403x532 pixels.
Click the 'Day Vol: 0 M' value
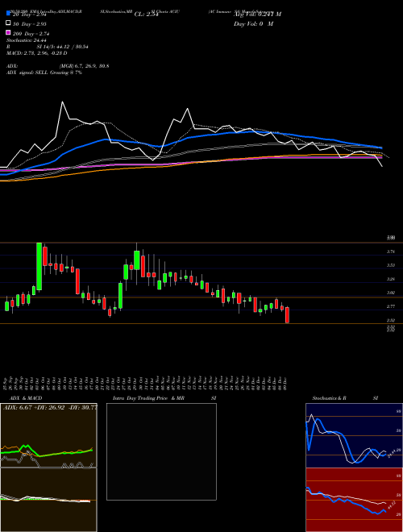coord(253,23)
